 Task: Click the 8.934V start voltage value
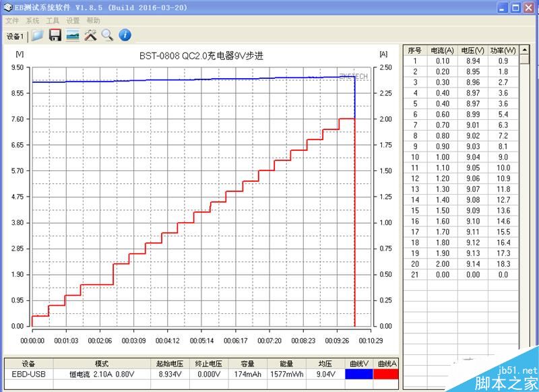170,374
